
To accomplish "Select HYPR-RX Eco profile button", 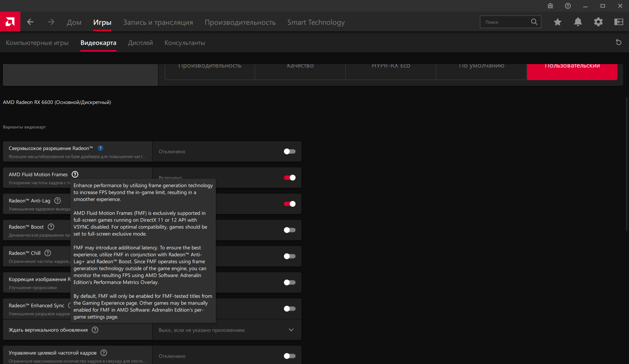I will [391, 71].
